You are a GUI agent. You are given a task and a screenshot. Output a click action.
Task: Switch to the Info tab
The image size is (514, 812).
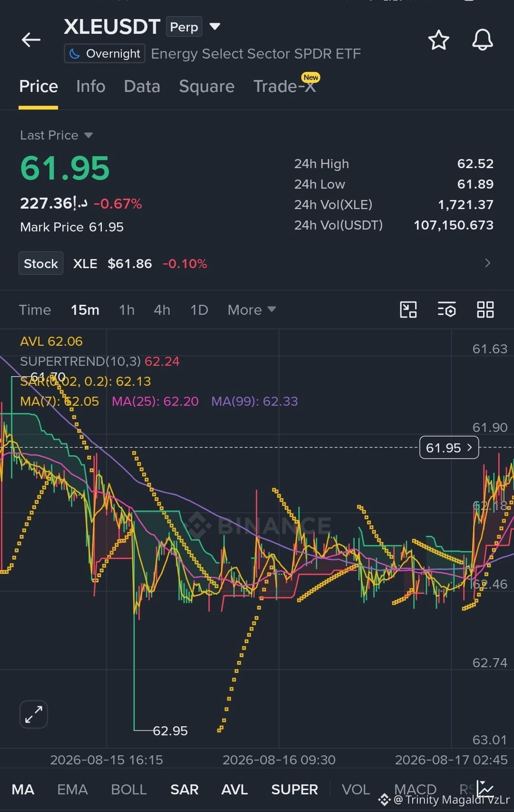point(90,86)
